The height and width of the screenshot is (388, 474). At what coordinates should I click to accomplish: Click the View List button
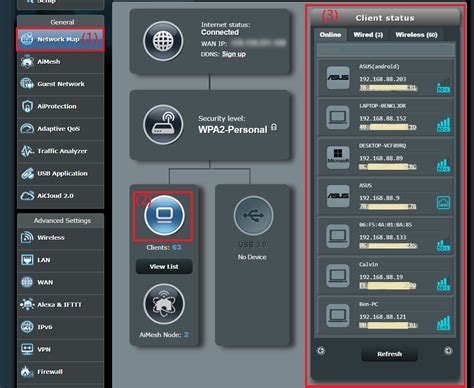[x=164, y=267]
